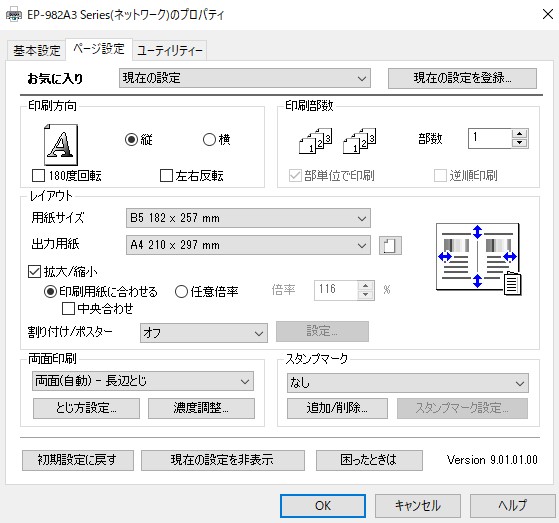Click the second copies stack icon
The image size is (559, 523).
click(359, 141)
